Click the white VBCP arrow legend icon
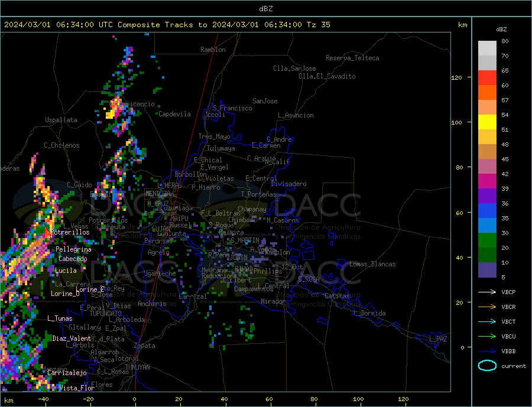 click(x=487, y=292)
